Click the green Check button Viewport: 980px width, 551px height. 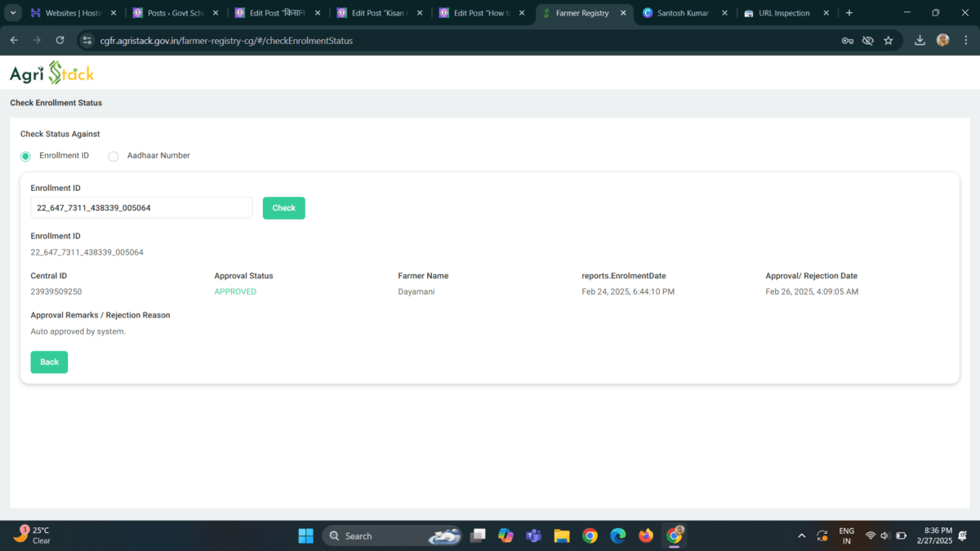283,208
